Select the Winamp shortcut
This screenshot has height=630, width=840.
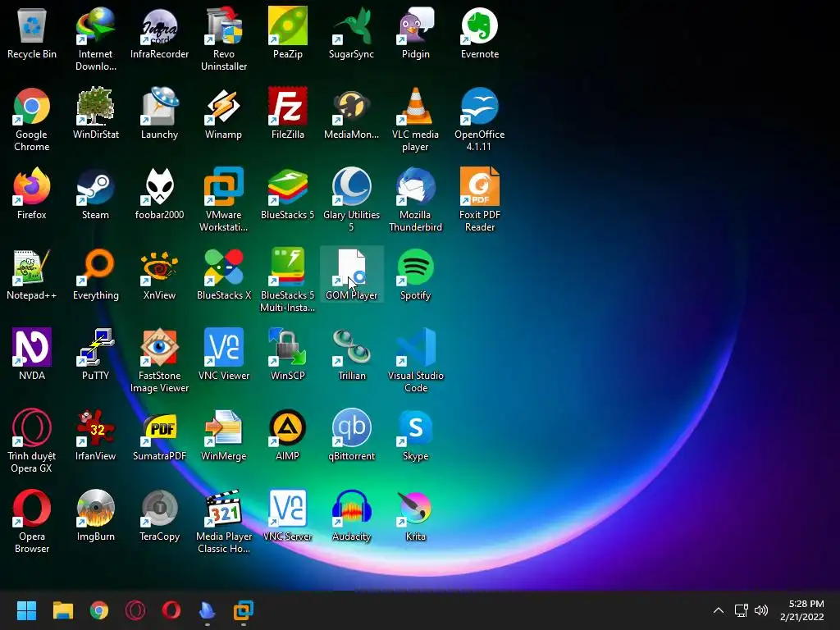point(224,106)
